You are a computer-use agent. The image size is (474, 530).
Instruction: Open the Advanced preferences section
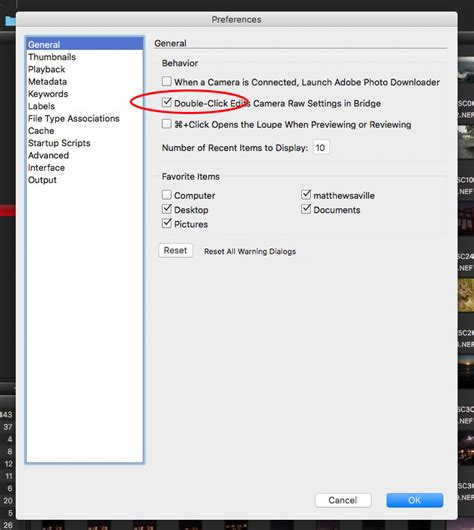85,155
